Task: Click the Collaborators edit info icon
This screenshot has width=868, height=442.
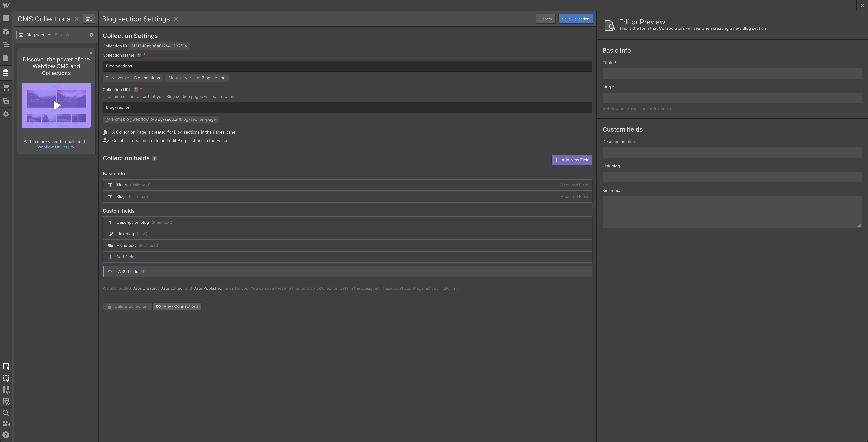Action: [105, 141]
